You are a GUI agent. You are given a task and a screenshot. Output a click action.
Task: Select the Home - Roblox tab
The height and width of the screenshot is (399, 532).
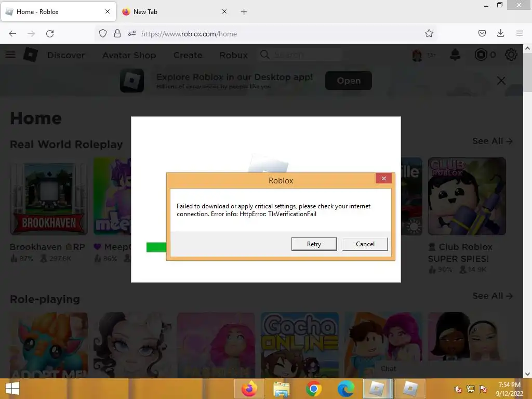tap(58, 12)
